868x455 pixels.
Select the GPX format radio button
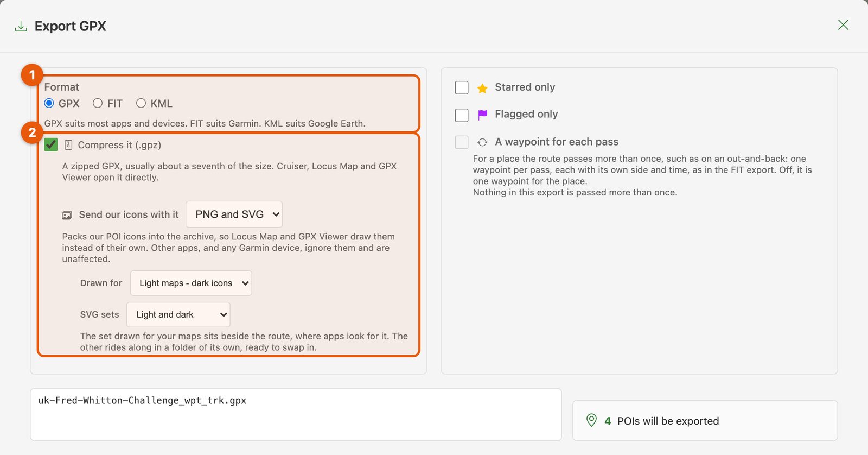pyautogui.click(x=49, y=103)
